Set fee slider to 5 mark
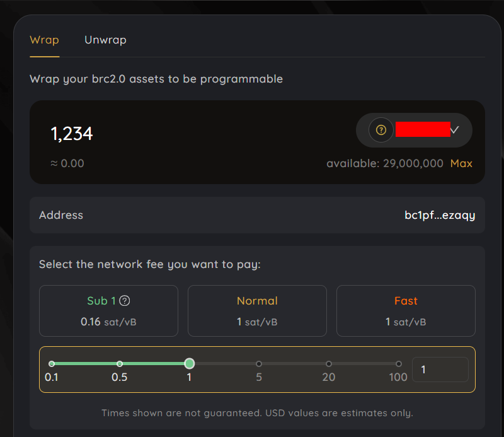504x437 pixels. click(259, 364)
